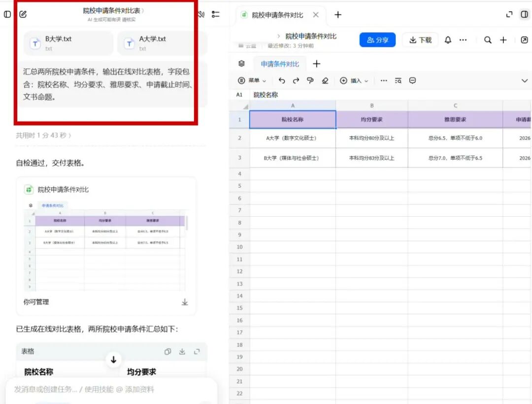Open notifications bell icon

click(448, 40)
